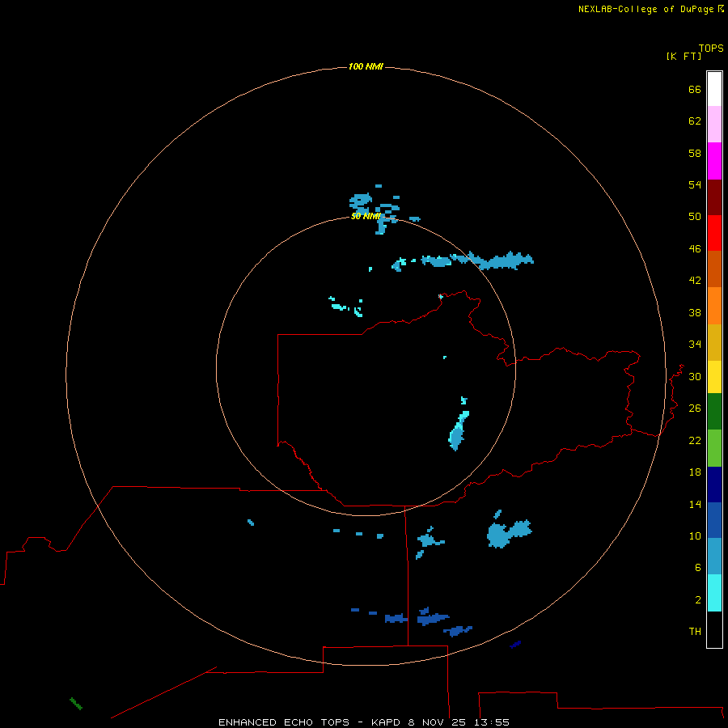Click the light green 22 kft legend swatch
The height and width of the screenshot is (728, 728).
click(714, 448)
